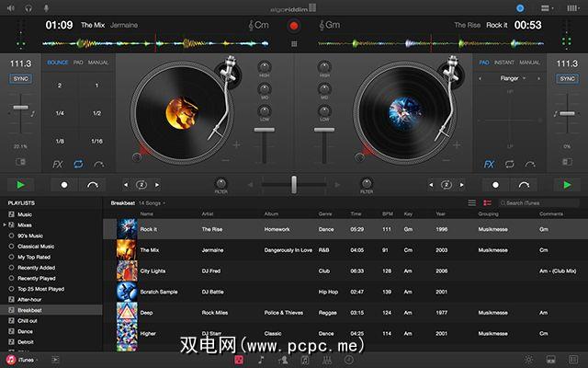Open the music note source icon in bottom bar
This screenshot has height=368, width=588.
pyautogui.click(x=261, y=360)
